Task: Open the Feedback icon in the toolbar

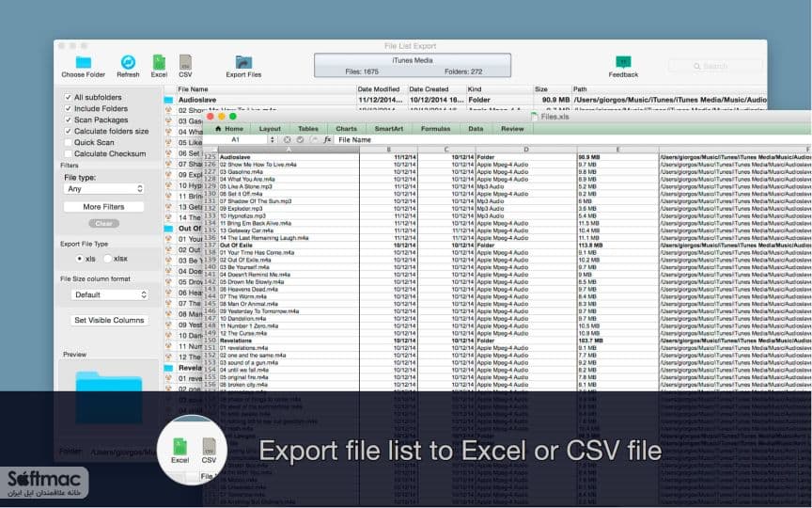Action: [x=623, y=63]
